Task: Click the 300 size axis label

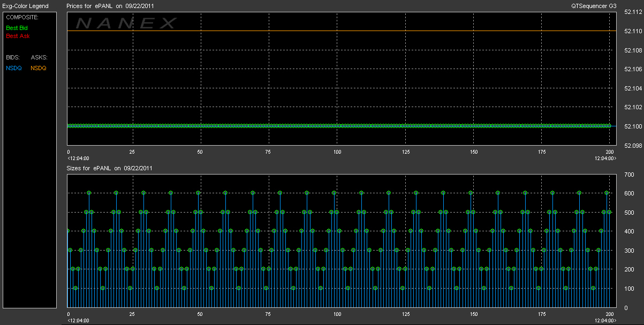Action: (x=629, y=251)
